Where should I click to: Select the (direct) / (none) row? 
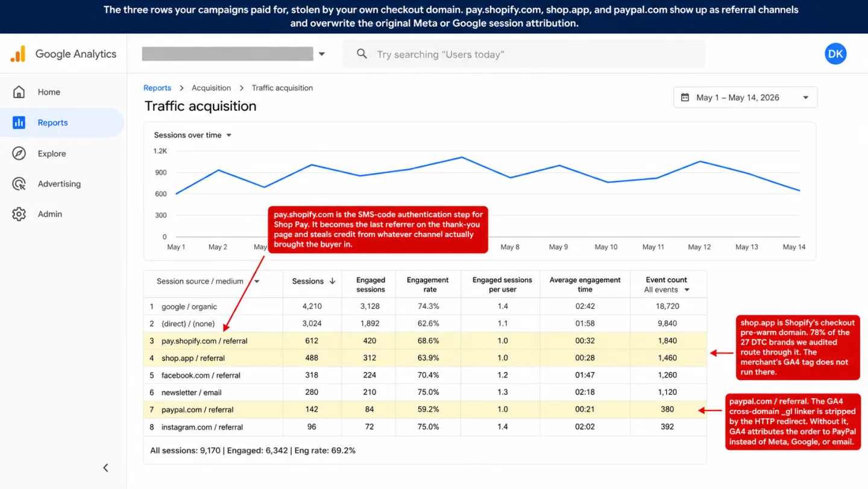point(425,323)
